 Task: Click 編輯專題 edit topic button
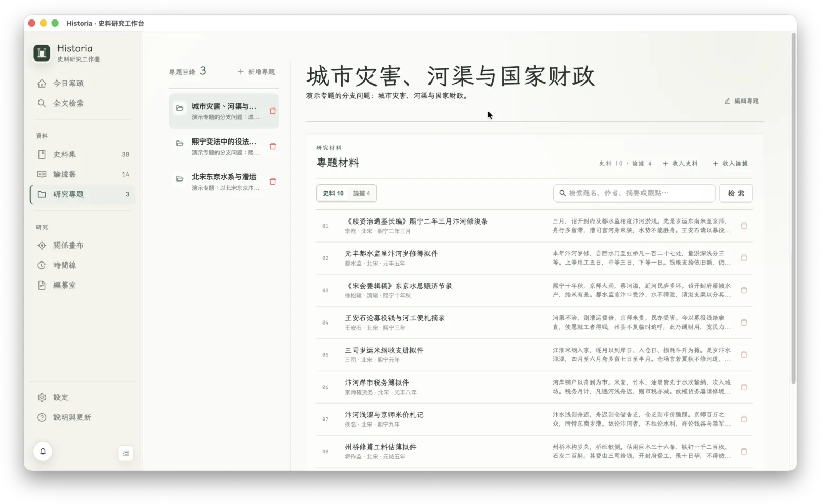741,101
